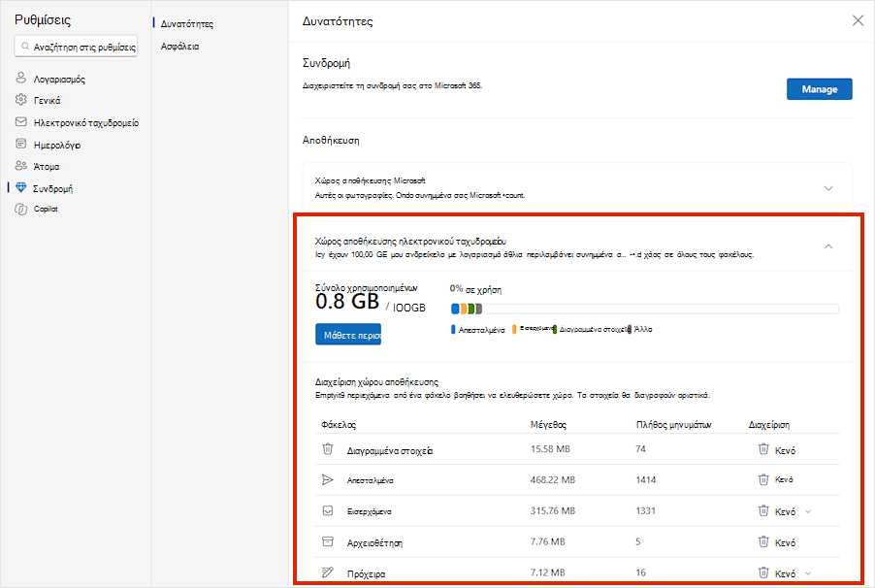Click the blue Manage subscription button

[819, 89]
